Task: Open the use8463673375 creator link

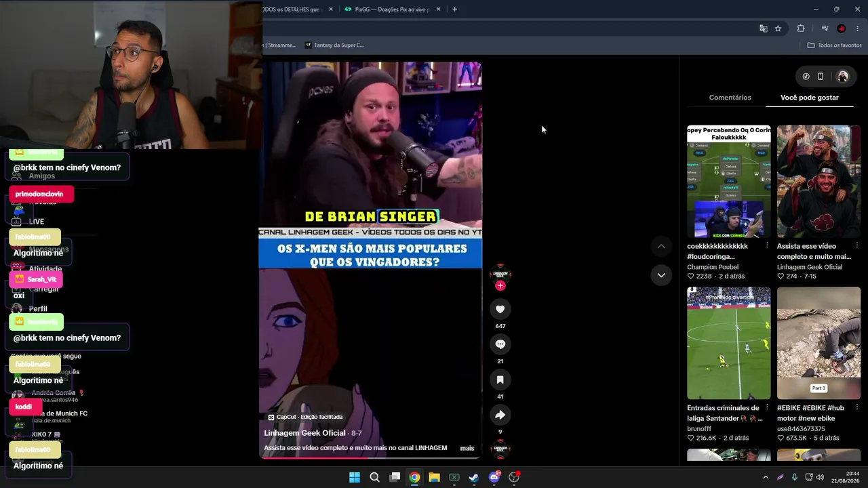Action: tap(801, 429)
